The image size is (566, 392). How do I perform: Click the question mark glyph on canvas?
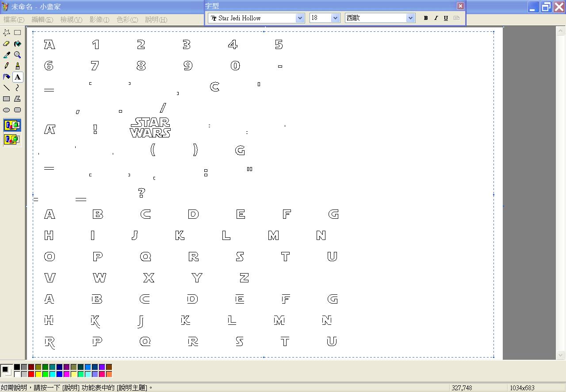[x=141, y=193]
